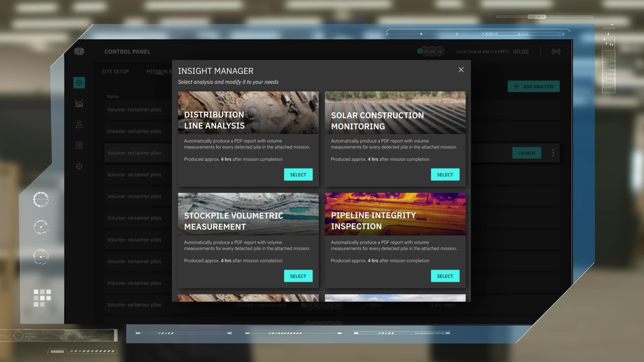Click the bottom crosshair sidebar icon
Screen dimensions: 644x362
point(79,166)
